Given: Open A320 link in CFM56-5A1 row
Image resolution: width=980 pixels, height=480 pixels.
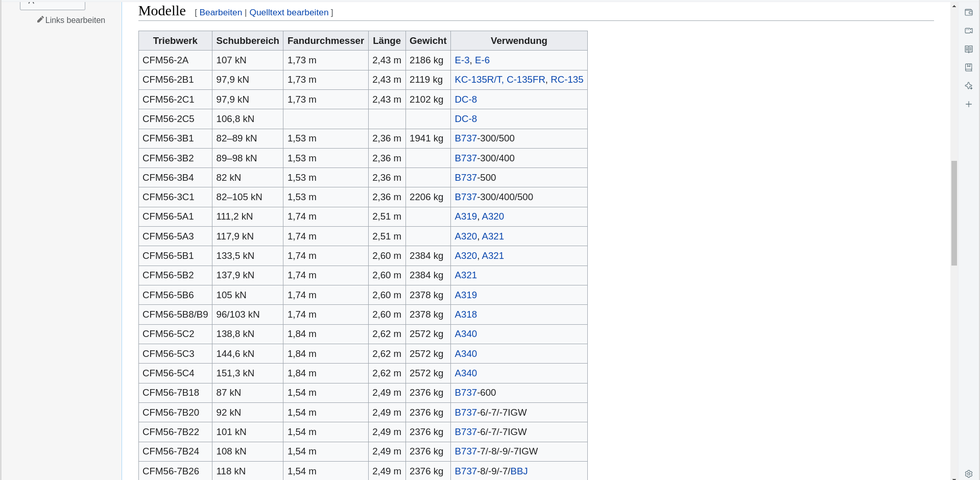Looking at the screenshot, I should 493,217.
